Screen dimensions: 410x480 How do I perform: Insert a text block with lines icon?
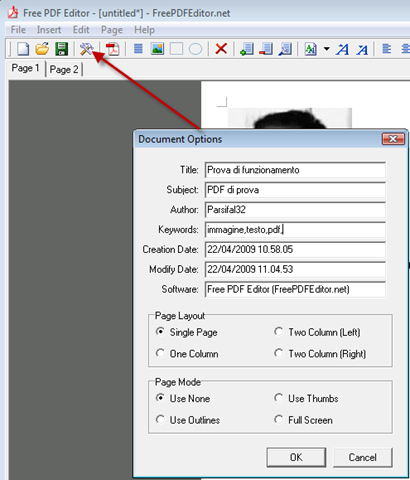(138, 49)
